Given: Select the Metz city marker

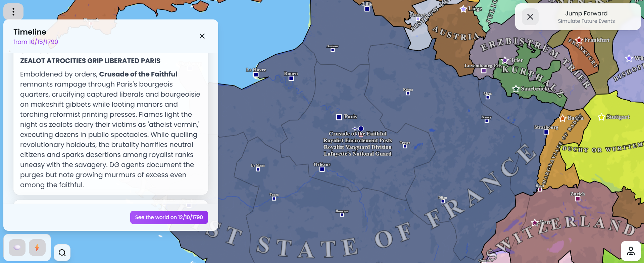Looking at the screenshot, I should click(x=488, y=97).
